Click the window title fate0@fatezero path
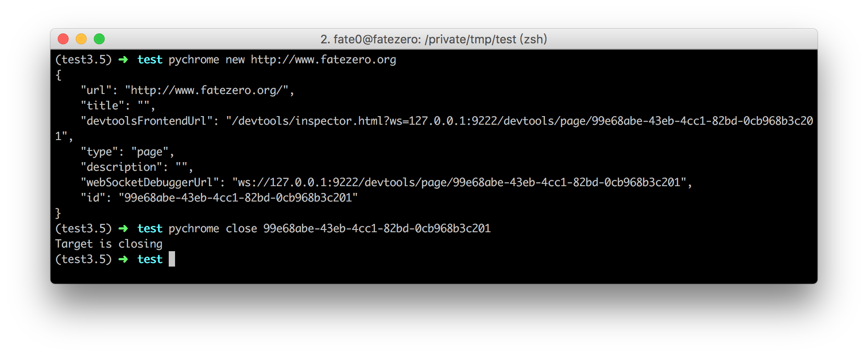The image size is (868, 356). (x=433, y=39)
